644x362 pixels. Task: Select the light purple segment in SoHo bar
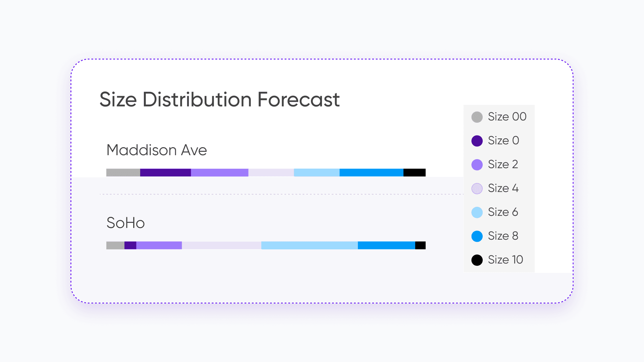[159, 245]
